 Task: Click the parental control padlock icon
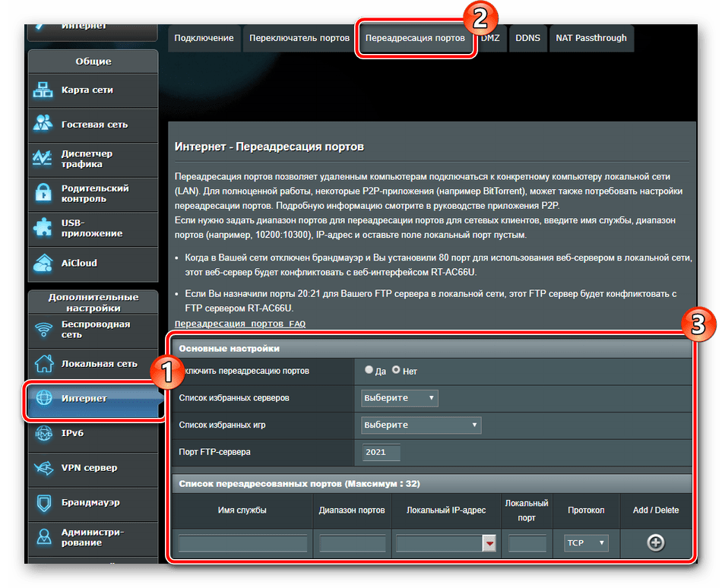pos(43,193)
